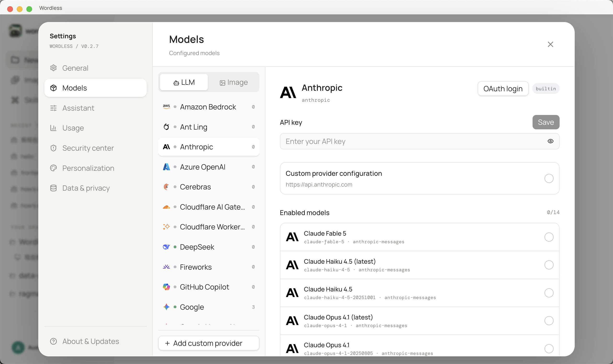The height and width of the screenshot is (364, 613).
Task: Click the Configured models subtitle
Action: (x=194, y=53)
